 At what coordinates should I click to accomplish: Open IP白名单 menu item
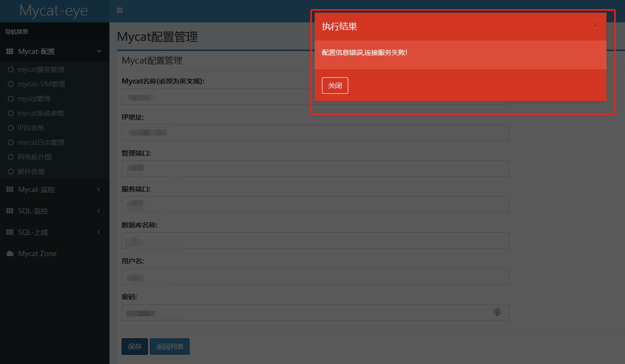[x=31, y=128]
